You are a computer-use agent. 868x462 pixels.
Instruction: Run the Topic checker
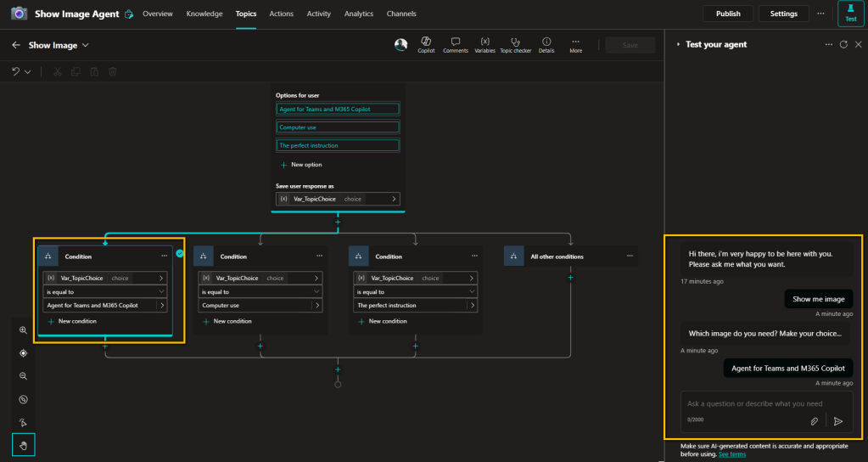point(515,45)
